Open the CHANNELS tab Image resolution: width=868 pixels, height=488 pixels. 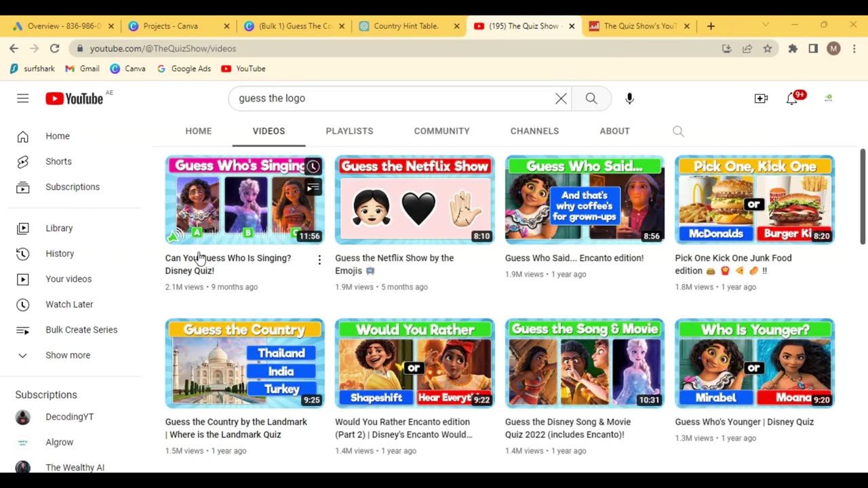[534, 131]
